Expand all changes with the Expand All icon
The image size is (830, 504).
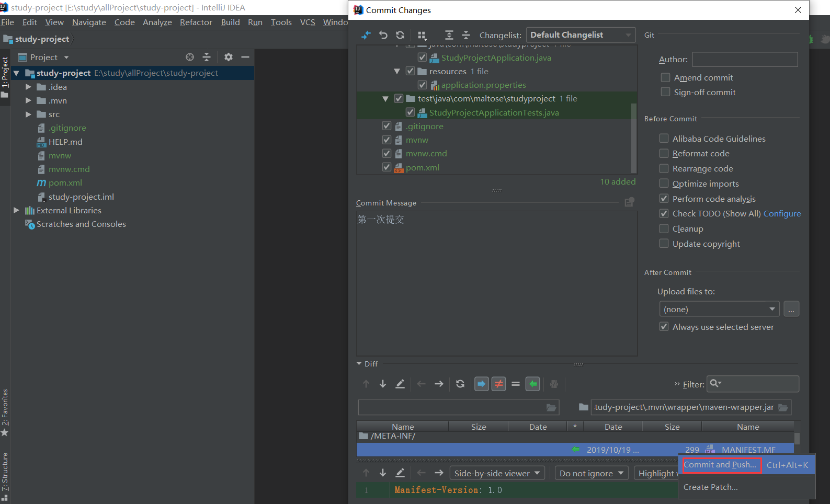tap(449, 35)
